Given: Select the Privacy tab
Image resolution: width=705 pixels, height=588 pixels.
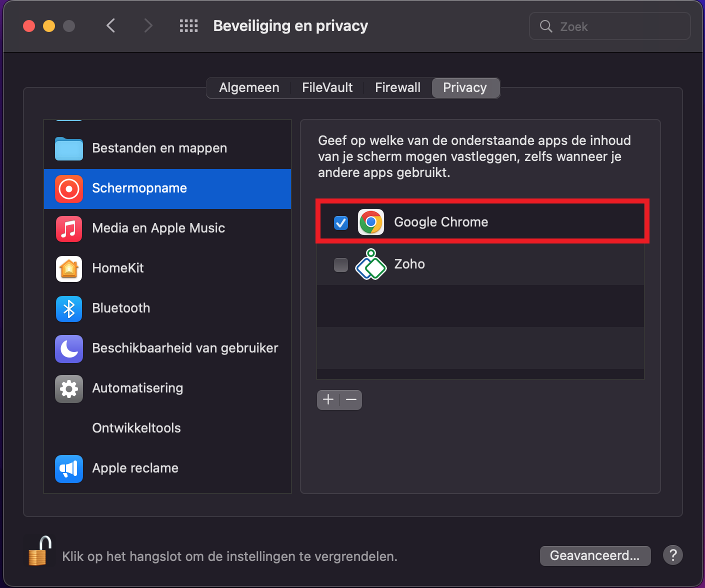Looking at the screenshot, I should [x=465, y=88].
